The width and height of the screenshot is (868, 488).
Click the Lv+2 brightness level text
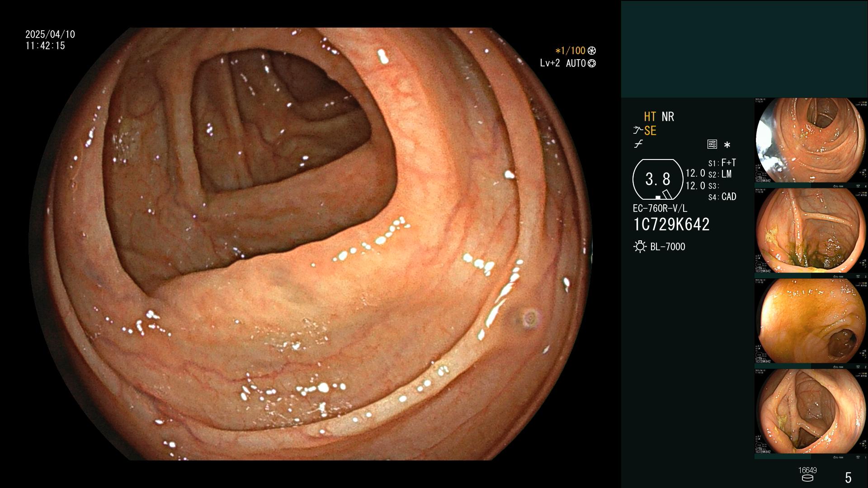(x=550, y=63)
